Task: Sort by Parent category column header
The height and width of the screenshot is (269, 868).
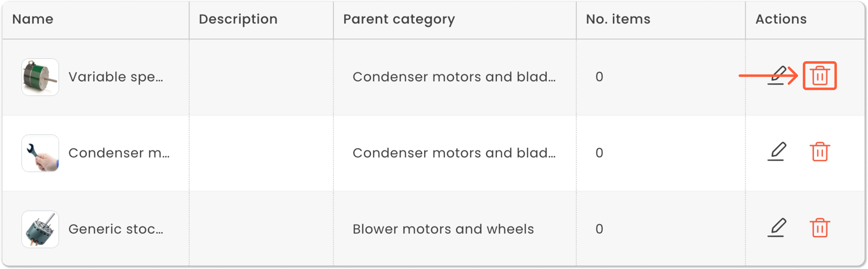Action: (x=399, y=19)
